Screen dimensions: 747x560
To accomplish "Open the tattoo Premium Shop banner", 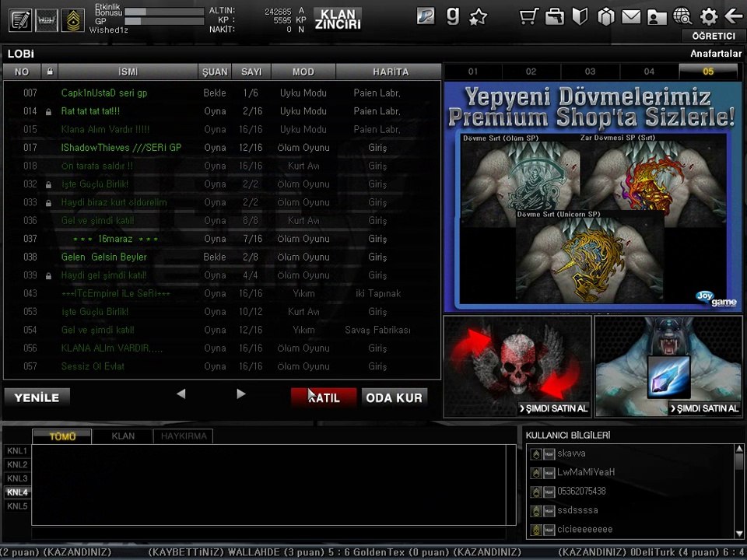I will 593,196.
